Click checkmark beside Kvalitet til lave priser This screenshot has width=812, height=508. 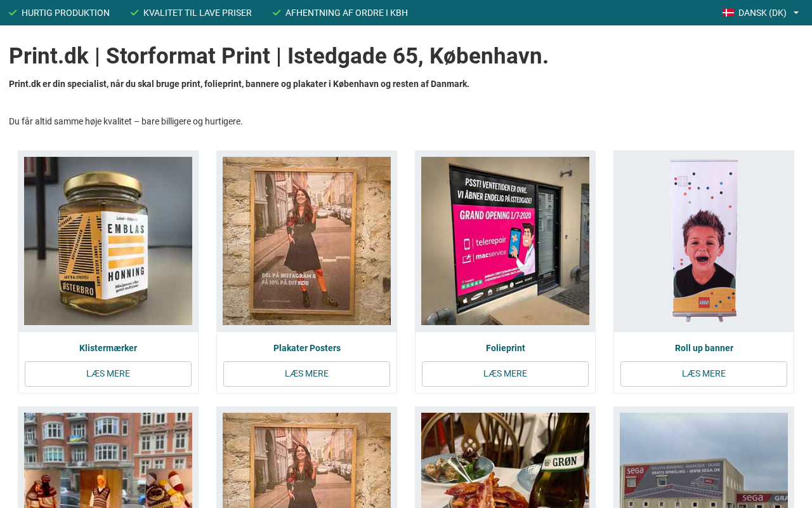tap(134, 13)
